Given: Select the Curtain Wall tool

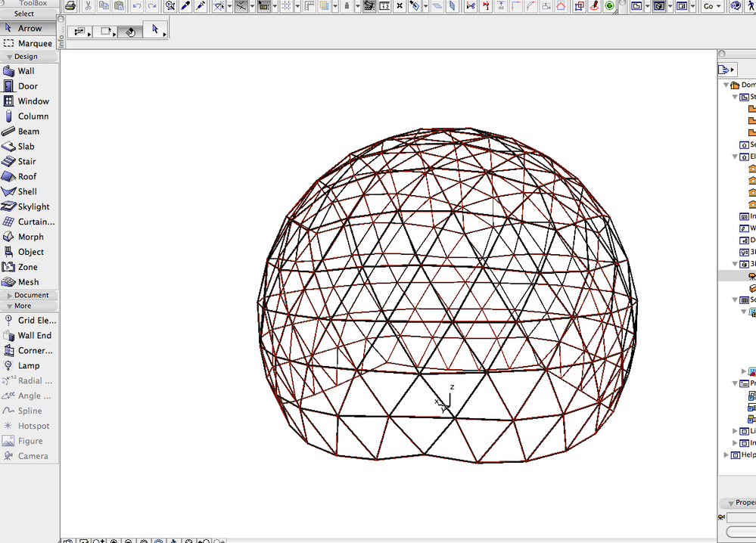Looking at the screenshot, I should (36, 222).
